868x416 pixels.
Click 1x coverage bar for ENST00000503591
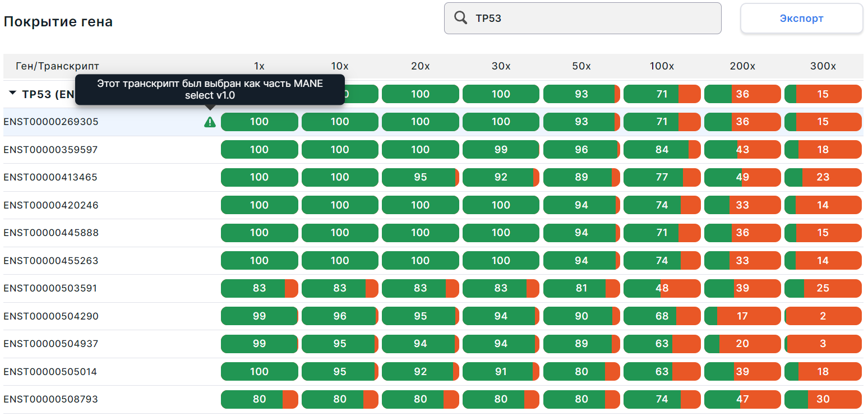[260, 288]
